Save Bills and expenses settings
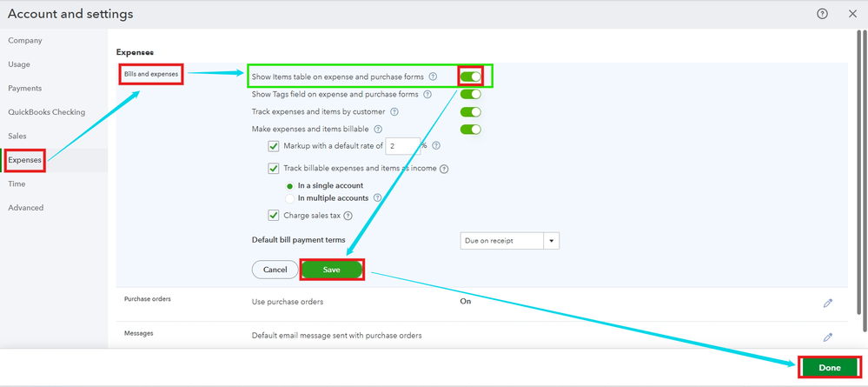 coord(332,270)
